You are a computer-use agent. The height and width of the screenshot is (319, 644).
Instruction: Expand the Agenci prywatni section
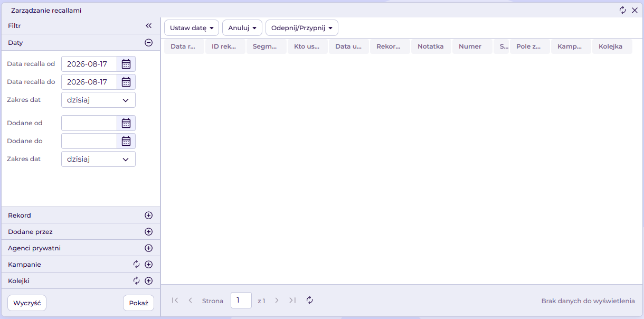149,248
